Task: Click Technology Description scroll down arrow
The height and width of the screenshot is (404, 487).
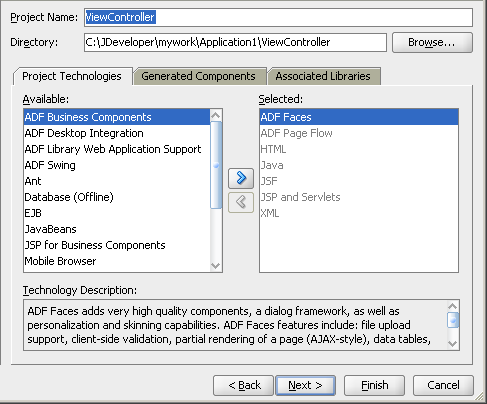Action: click(452, 343)
